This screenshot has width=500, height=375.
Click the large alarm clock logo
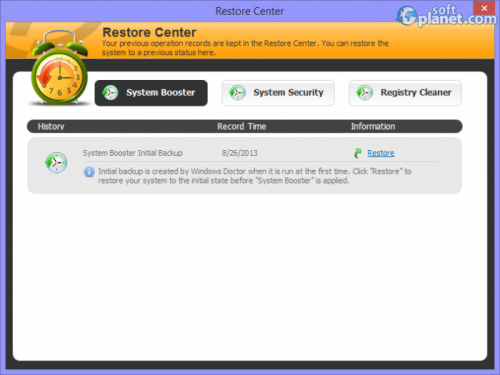[x=59, y=68]
